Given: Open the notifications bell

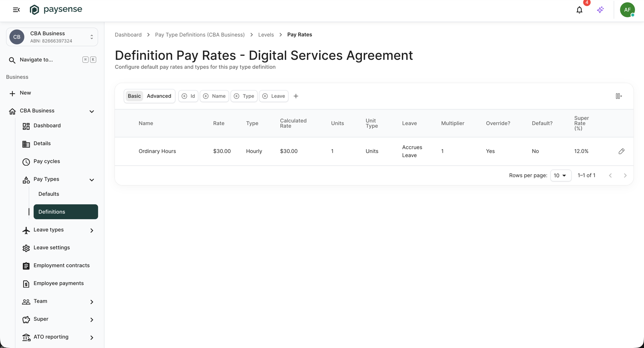Looking at the screenshot, I should [x=579, y=10].
